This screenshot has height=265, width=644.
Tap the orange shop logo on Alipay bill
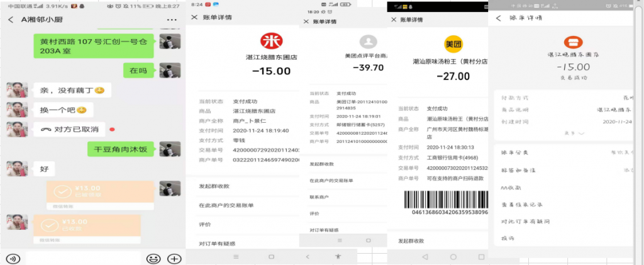(x=573, y=43)
